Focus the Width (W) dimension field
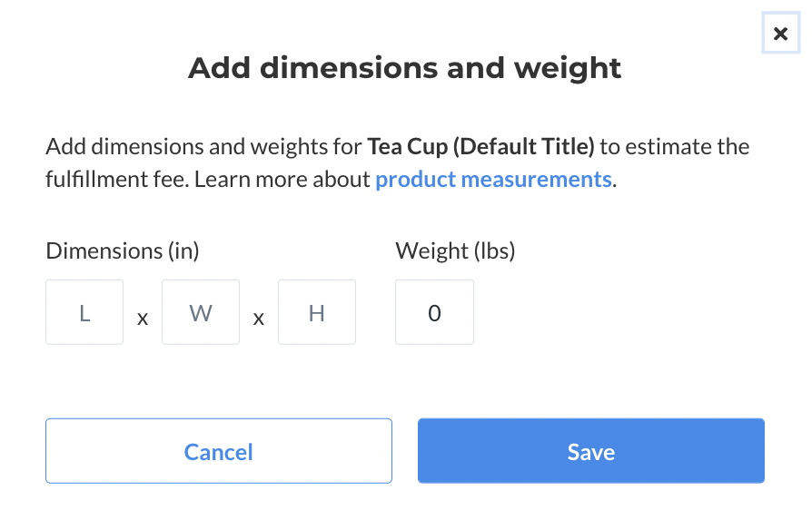 [201, 312]
